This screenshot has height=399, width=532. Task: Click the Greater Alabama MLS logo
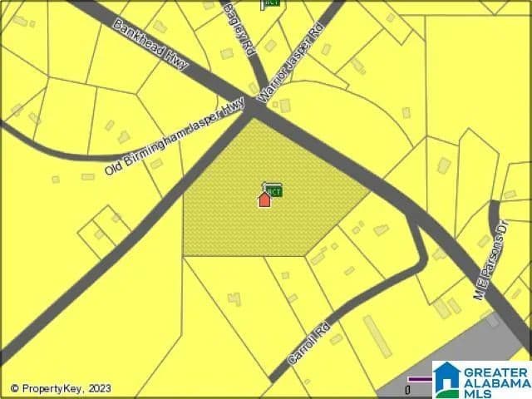click(481, 379)
